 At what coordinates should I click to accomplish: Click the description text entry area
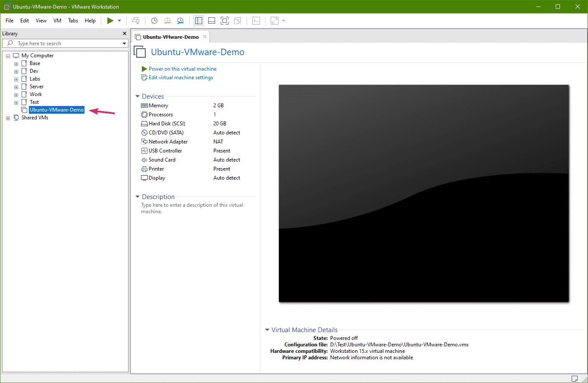tap(192, 209)
